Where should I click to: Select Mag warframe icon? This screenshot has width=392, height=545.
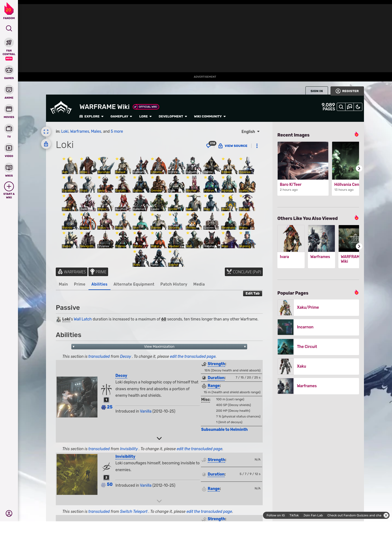(x=212, y=202)
